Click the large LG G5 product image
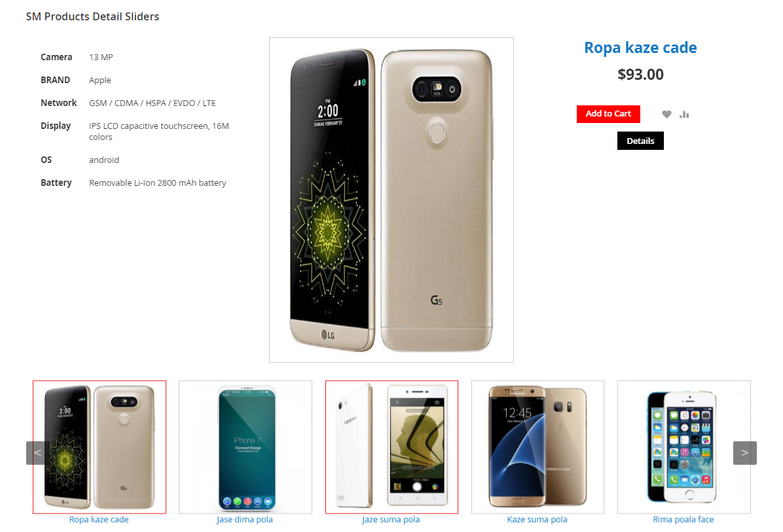 391,200
